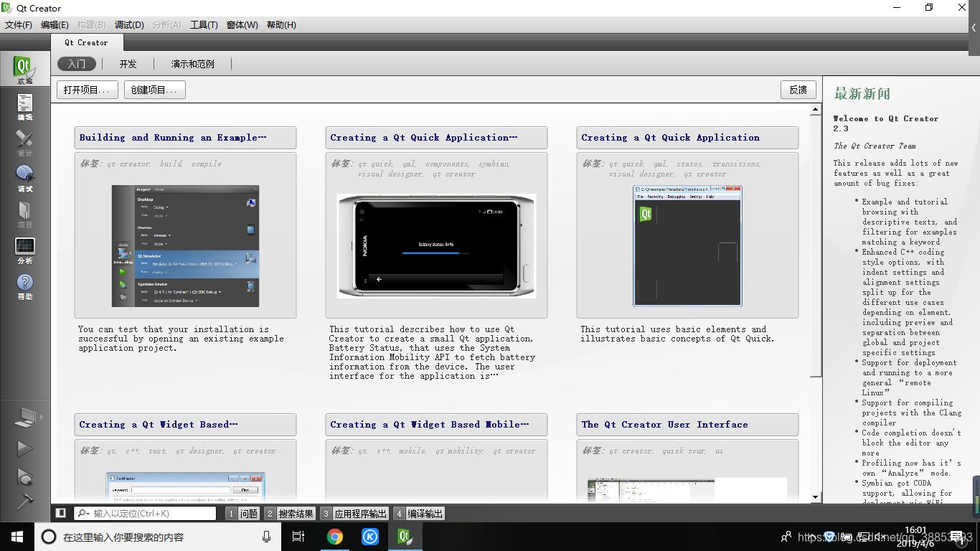Viewport: 980px width, 551px height.
Task: Start debugging with the debug-run icon
Action: 25,476
